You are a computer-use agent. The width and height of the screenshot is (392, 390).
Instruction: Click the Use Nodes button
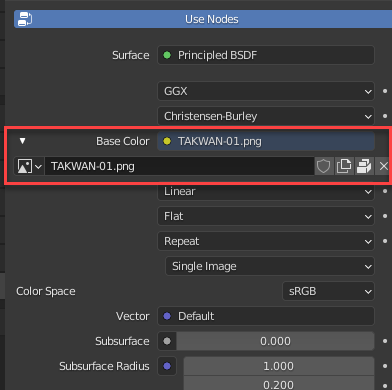pos(203,19)
